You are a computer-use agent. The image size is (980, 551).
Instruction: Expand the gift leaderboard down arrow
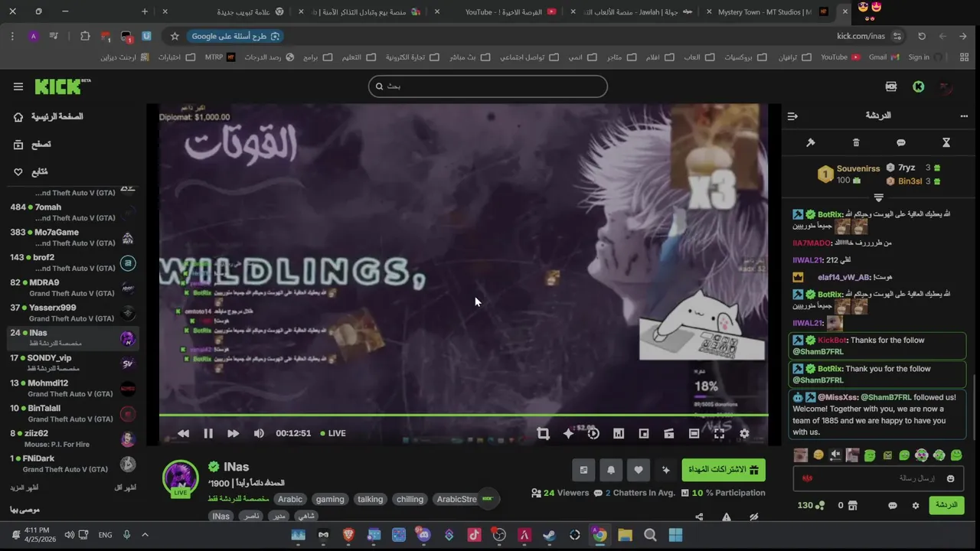point(879,197)
